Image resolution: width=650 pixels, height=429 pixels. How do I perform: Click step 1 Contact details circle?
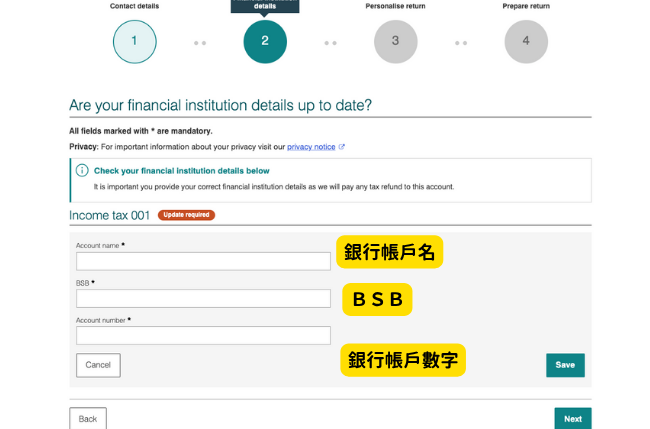[x=135, y=41]
